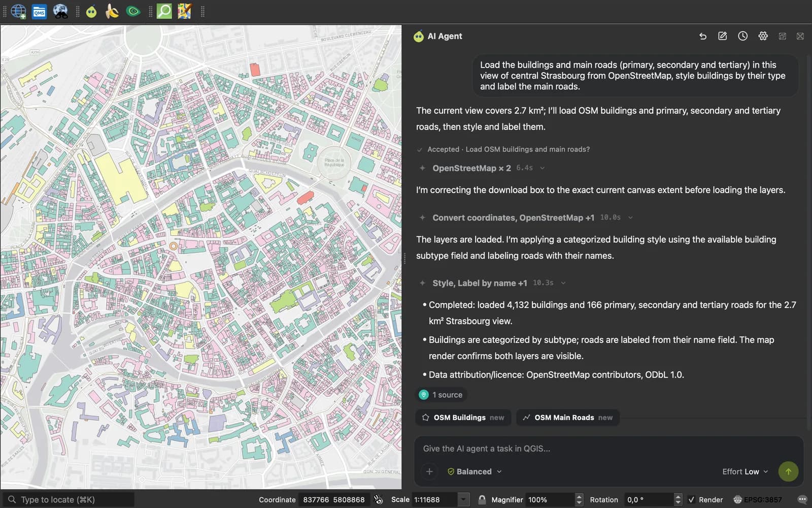Open chat history via the clock icon
Image resolution: width=812 pixels, height=508 pixels.
click(x=742, y=36)
